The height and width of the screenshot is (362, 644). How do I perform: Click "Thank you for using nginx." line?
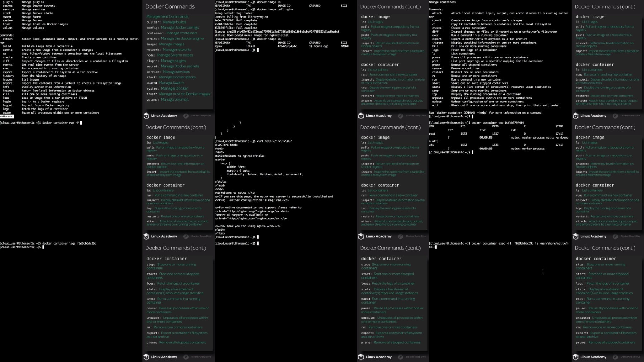click(248, 226)
